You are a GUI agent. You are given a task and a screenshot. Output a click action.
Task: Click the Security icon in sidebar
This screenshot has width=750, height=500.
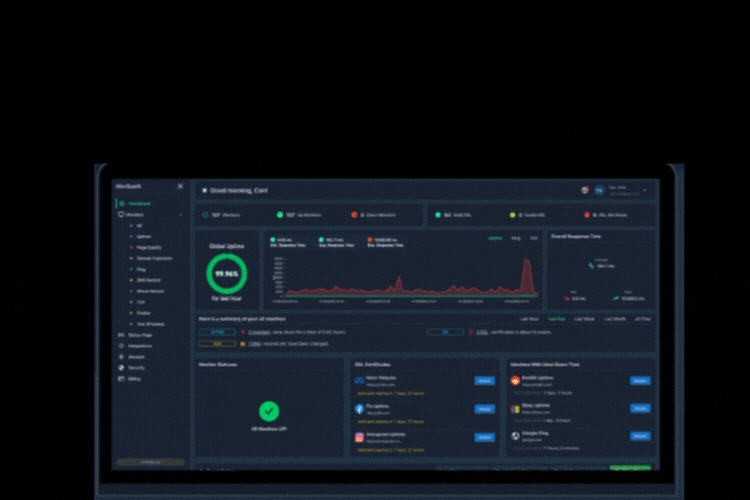(121, 368)
